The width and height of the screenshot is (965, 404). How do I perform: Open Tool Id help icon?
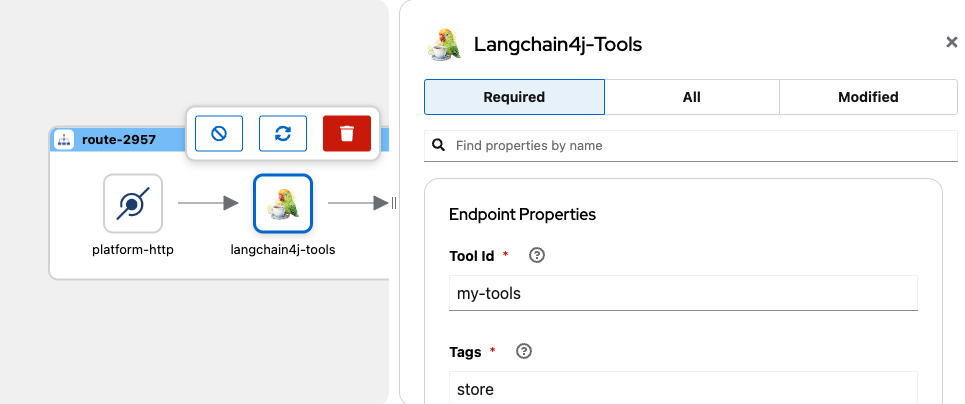click(536, 256)
